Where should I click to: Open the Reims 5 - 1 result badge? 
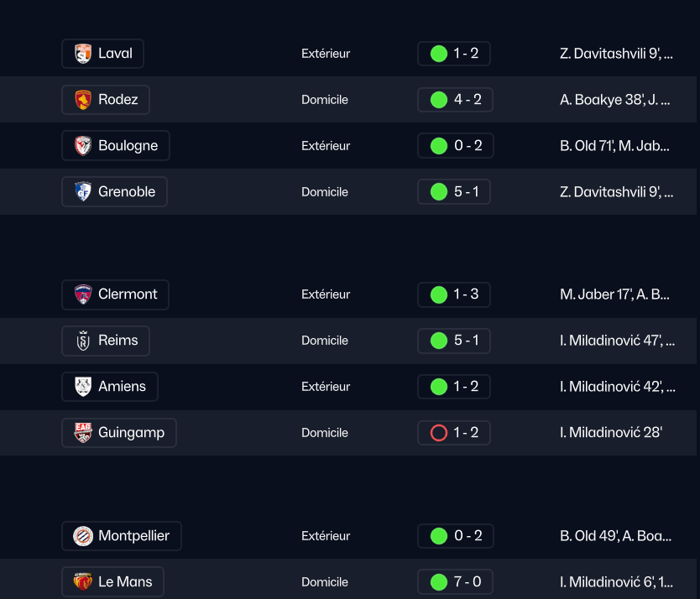pyautogui.click(x=454, y=341)
